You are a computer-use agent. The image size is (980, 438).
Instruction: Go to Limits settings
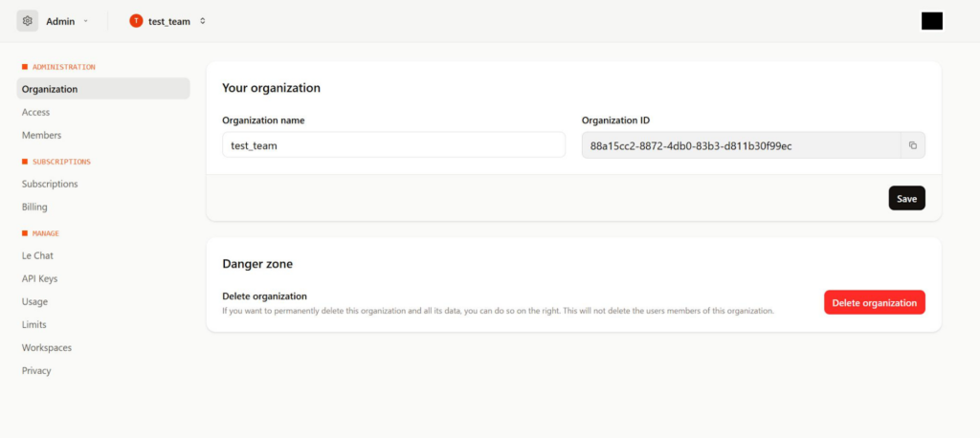34,324
